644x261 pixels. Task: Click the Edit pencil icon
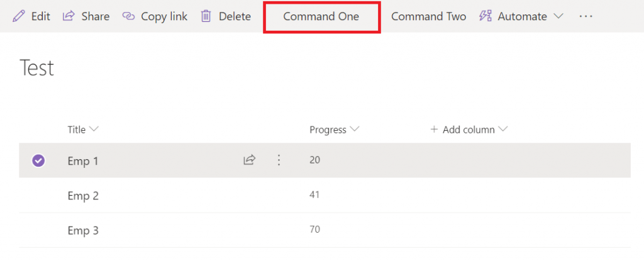(x=18, y=16)
